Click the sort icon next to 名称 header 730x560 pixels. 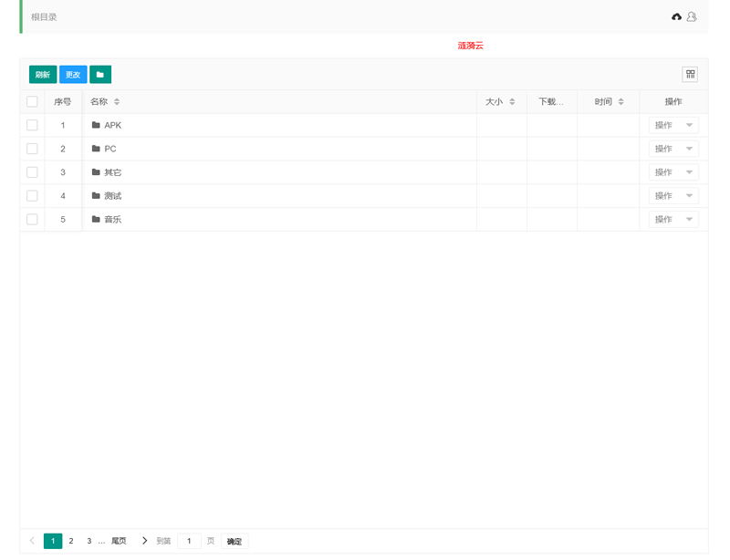point(117,101)
